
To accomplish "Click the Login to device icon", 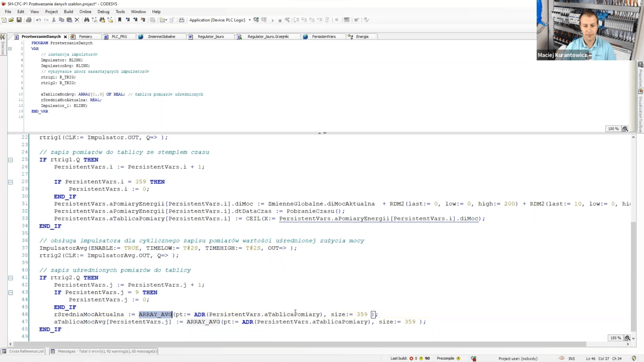I will [256, 20].
